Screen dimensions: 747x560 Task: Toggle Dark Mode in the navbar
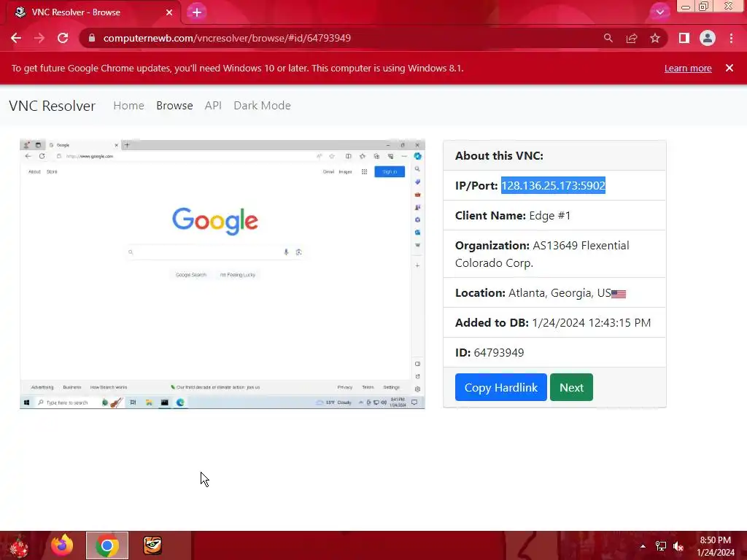tap(262, 106)
